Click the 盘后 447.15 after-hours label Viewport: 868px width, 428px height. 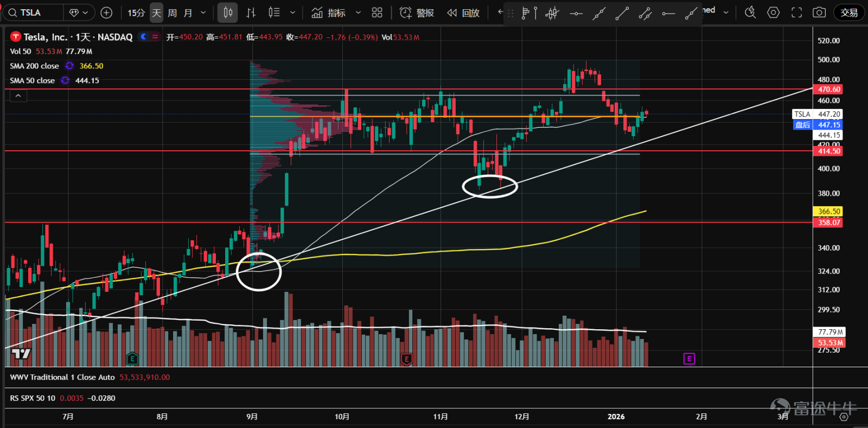(817, 125)
